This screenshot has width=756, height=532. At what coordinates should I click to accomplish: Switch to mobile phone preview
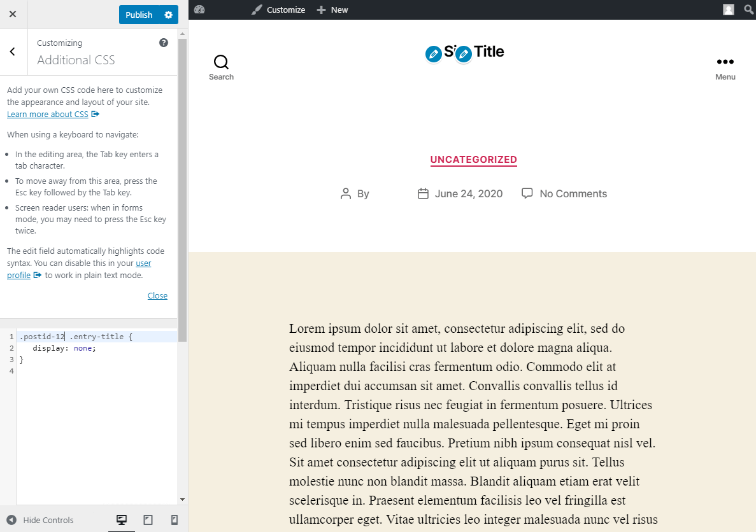tap(174, 520)
